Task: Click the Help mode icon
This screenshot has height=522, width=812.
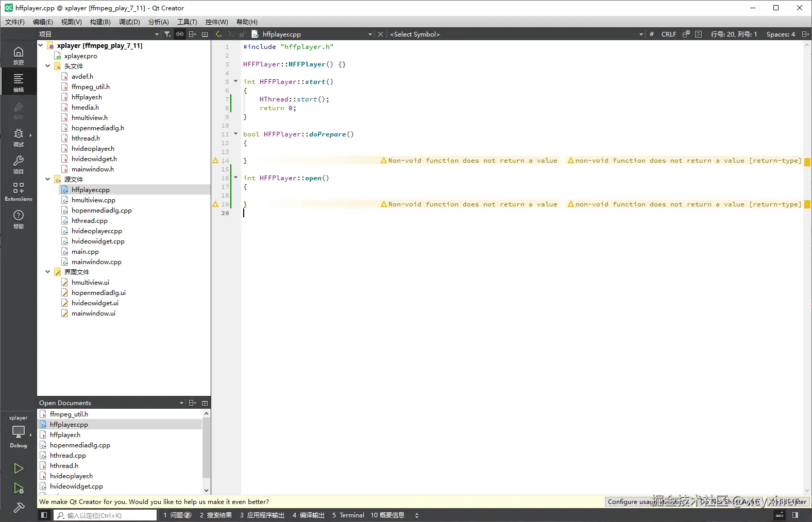Action: pos(19,218)
